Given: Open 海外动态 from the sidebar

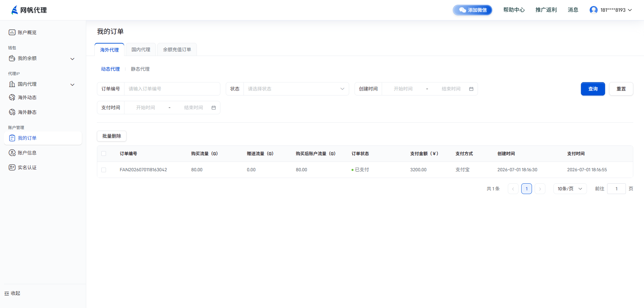Looking at the screenshot, I should 27,98.
